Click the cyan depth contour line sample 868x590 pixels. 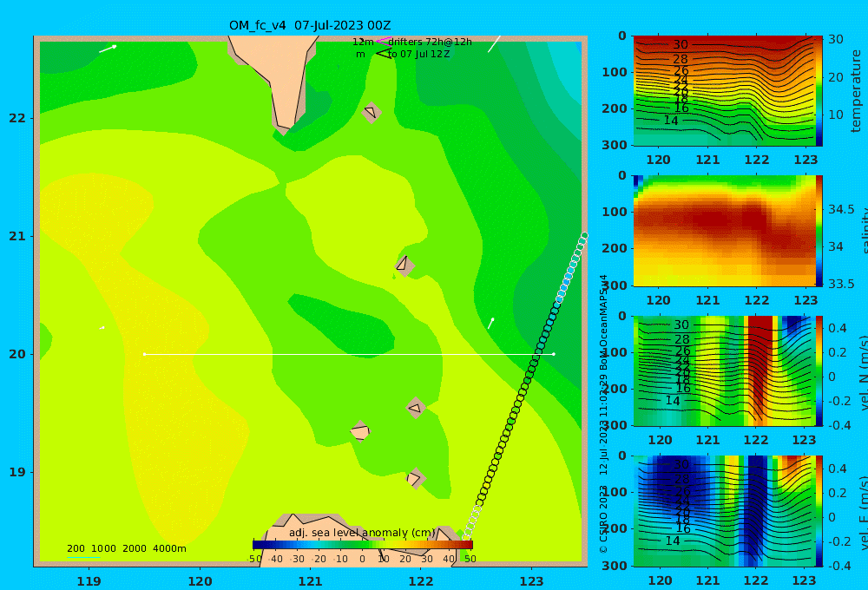tap(83, 557)
